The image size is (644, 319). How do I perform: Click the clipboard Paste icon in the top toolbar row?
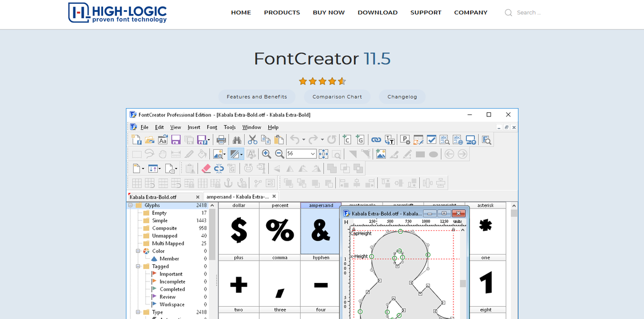tap(279, 140)
